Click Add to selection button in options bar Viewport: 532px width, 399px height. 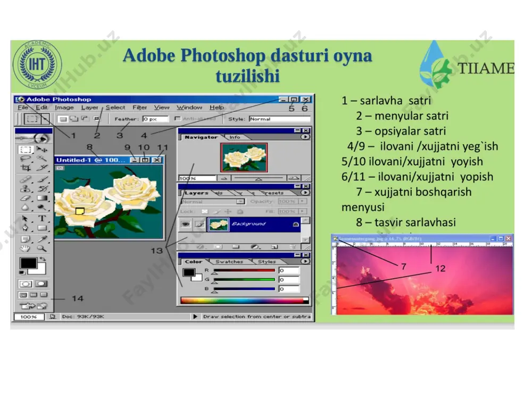click(73, 119)
